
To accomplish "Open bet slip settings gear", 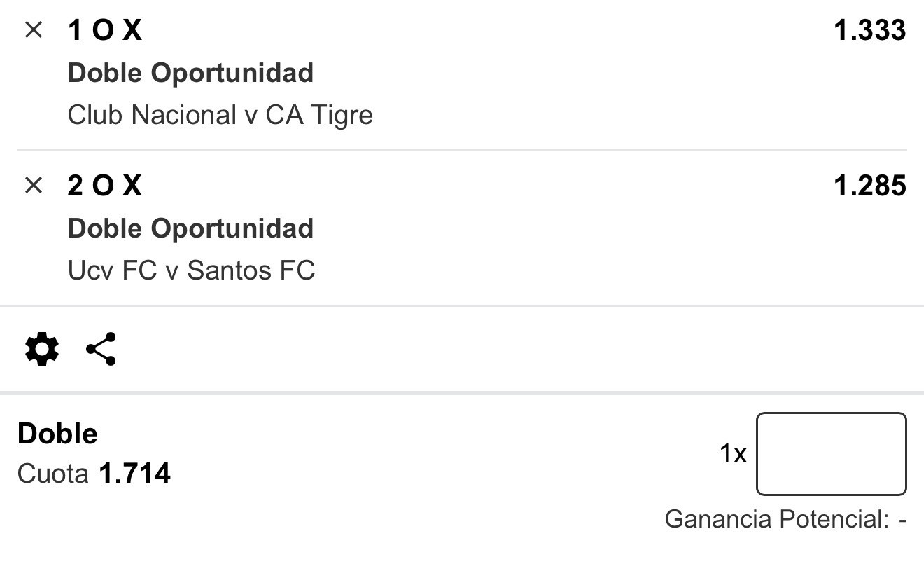I will click(42, 349).
